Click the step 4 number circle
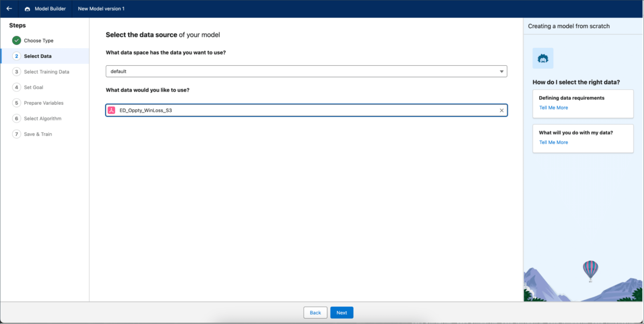644x324 pixels. coord(17,87)
